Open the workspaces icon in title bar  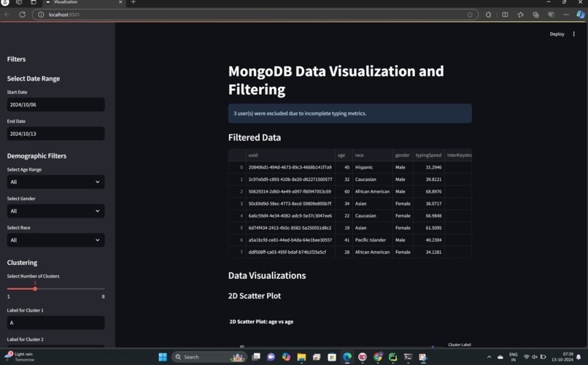pos(19,2)
